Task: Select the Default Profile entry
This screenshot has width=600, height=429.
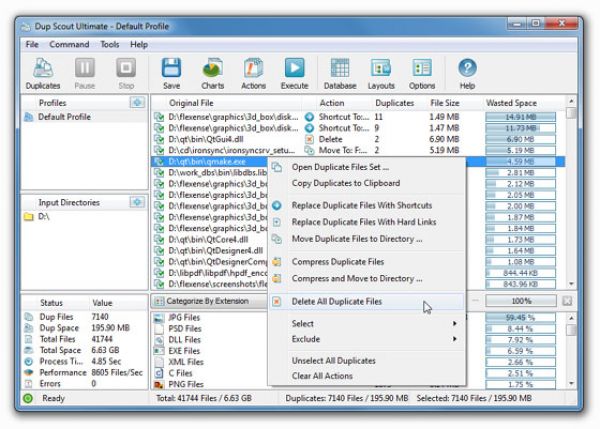Action: [67, 117]
